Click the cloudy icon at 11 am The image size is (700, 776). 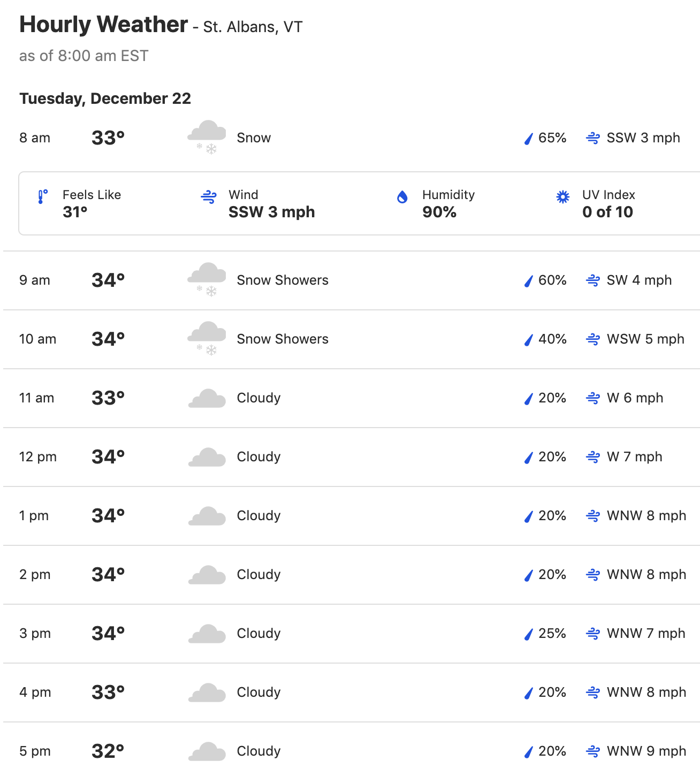207,399
